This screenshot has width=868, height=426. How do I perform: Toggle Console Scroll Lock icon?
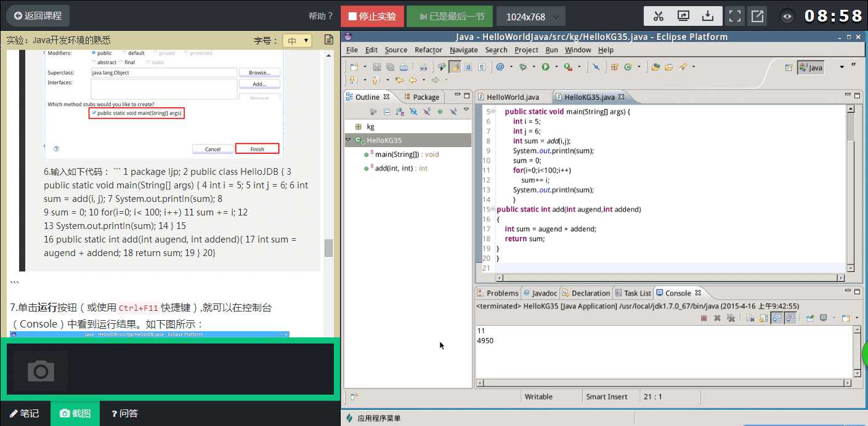click(763, 318)
